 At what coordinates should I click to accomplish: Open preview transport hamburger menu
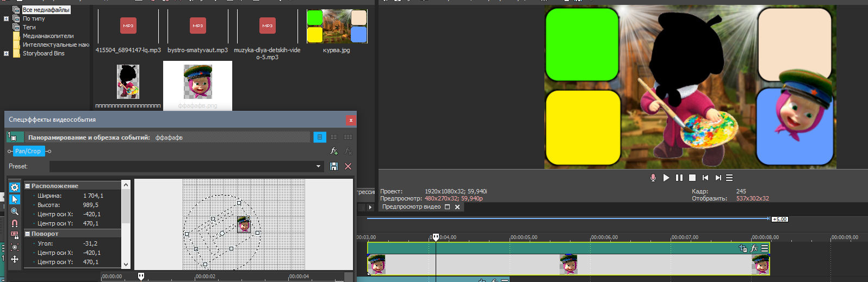(729, 178)
